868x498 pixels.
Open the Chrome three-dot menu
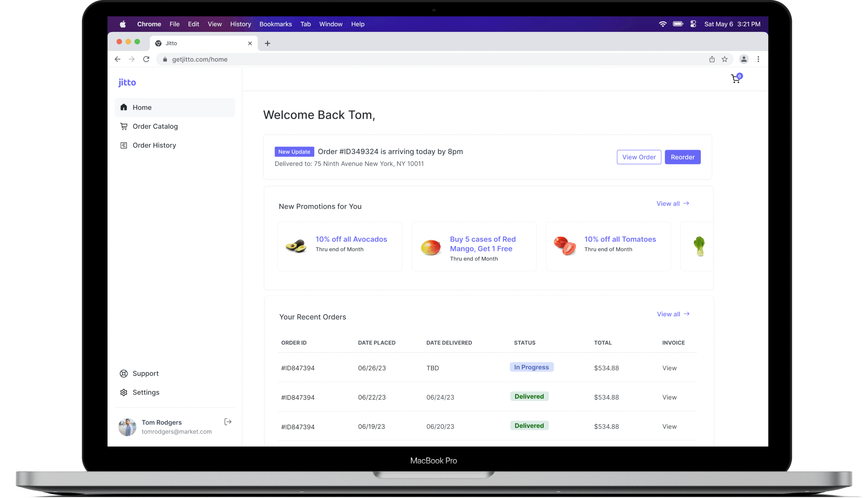click(x=758, y=59)
